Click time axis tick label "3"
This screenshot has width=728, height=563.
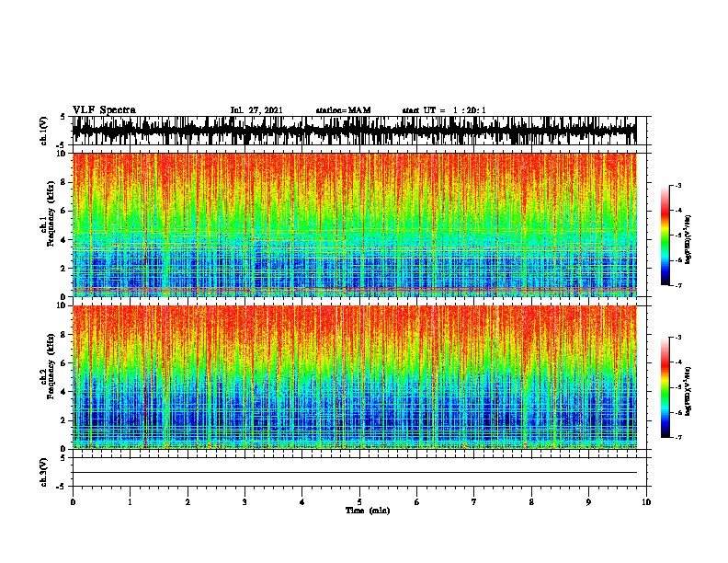[245, 502]
